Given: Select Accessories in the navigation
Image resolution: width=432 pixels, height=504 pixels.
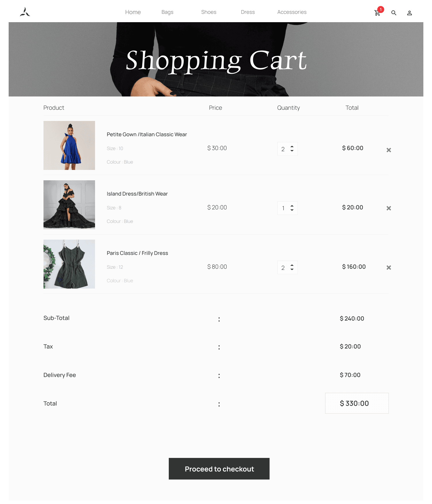Looking at the screenshot, I should [292, 12].
